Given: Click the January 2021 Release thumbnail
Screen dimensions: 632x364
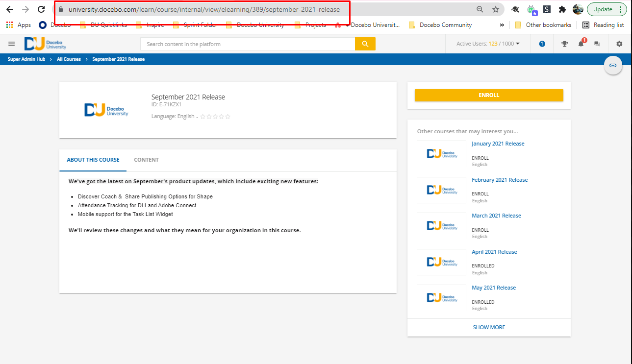Looking at the screenshot, I should tap(441, 154).
